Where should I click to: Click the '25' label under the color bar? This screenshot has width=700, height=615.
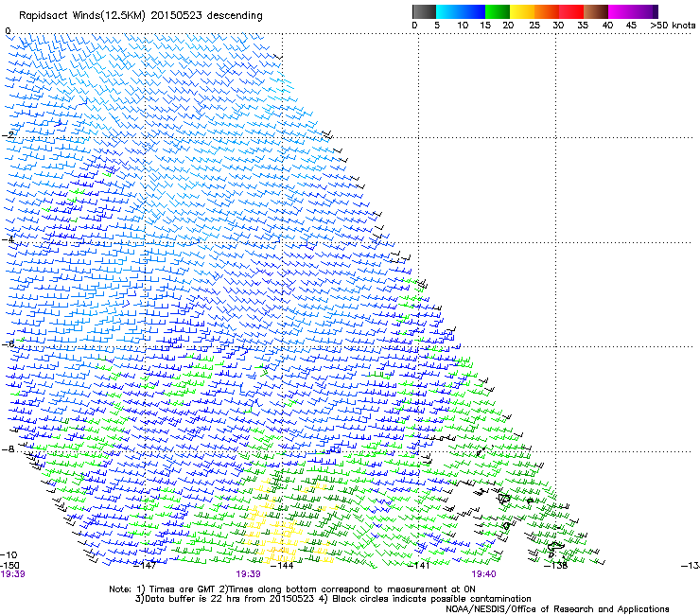pyautogui.click(x=534, y=26)
